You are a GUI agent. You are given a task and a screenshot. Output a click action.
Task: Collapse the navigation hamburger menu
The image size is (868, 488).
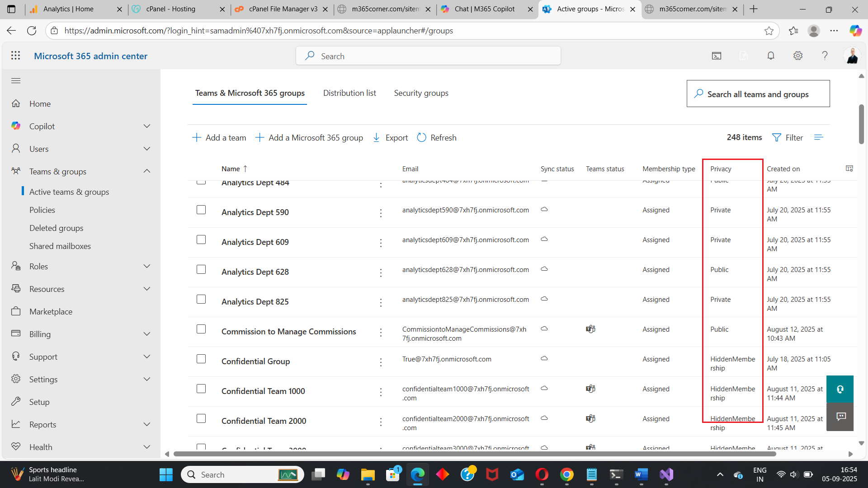tap(16, 80)
